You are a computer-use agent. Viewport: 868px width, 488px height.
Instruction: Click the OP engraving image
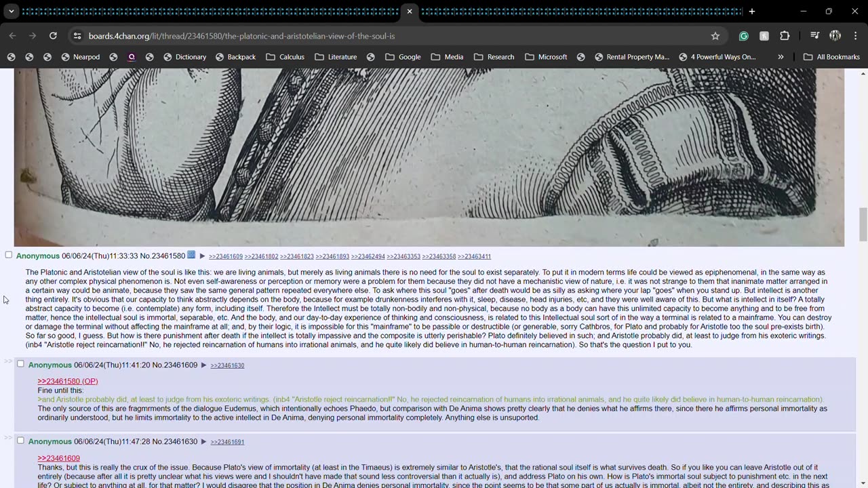pos(429,157)
